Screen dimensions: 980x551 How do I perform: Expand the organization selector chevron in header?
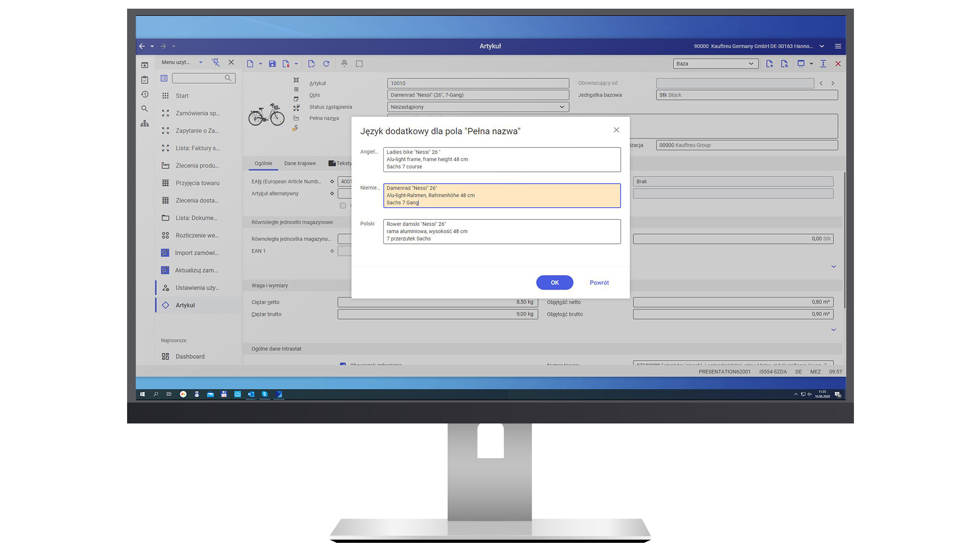coord(822,46)
